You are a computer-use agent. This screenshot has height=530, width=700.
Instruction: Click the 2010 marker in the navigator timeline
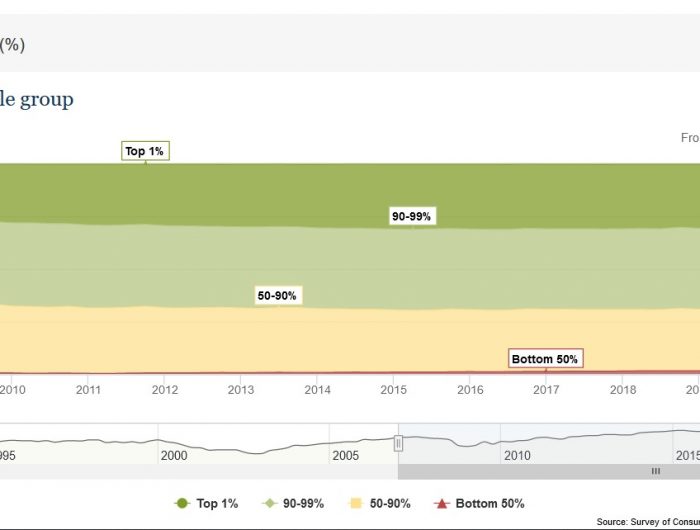(x=517, y=455)
